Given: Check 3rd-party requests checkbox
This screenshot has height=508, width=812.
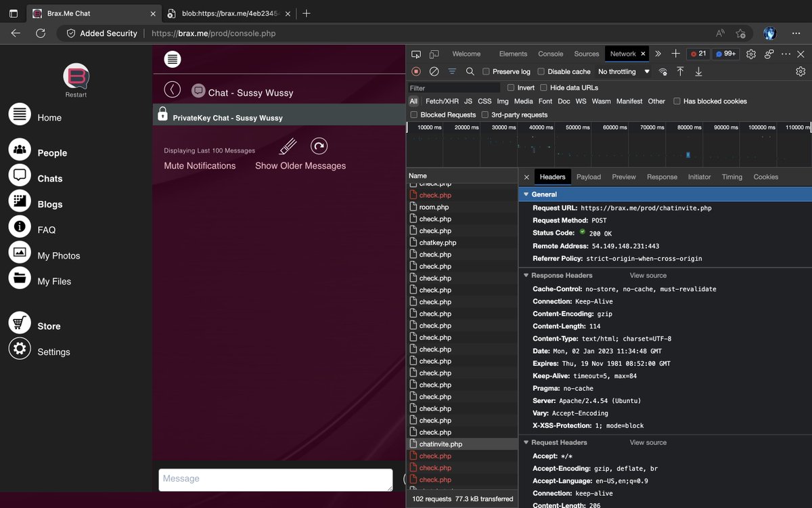Looking at the screenshot, I should (x=485, y=114).
